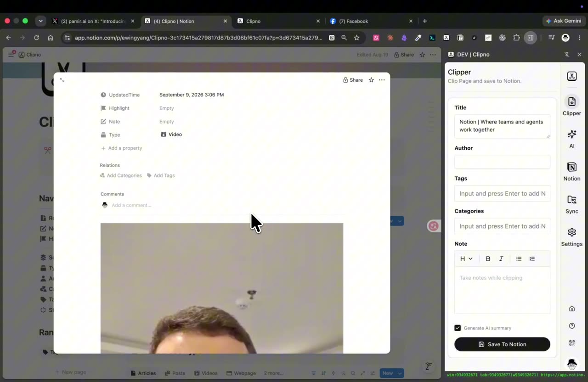Bookmark this page with the address bar star

[356, 38]
